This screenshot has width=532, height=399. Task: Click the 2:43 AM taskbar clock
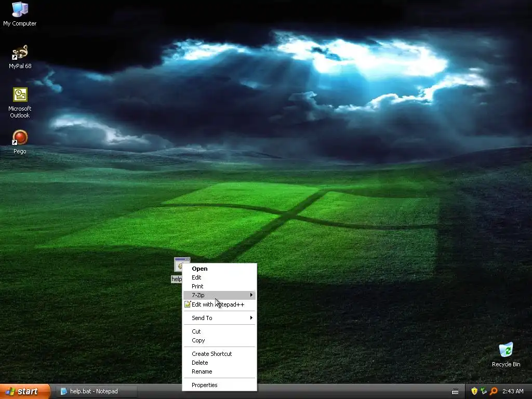tap(513, 391)
